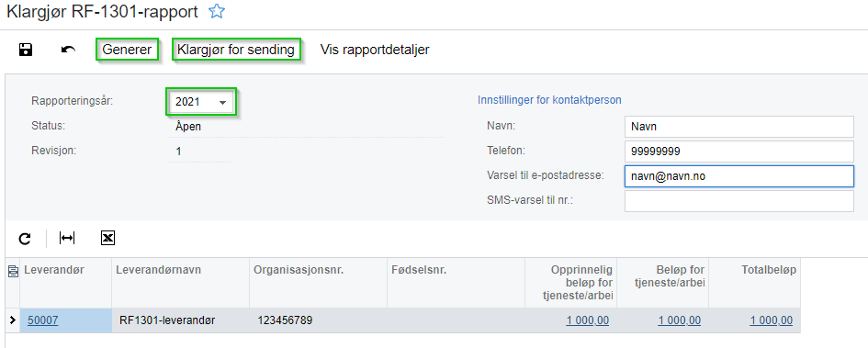Click the empty Fødselsnr. cell for supplier 50007
This screenshot has width=868, height=348.
point(457,320)
